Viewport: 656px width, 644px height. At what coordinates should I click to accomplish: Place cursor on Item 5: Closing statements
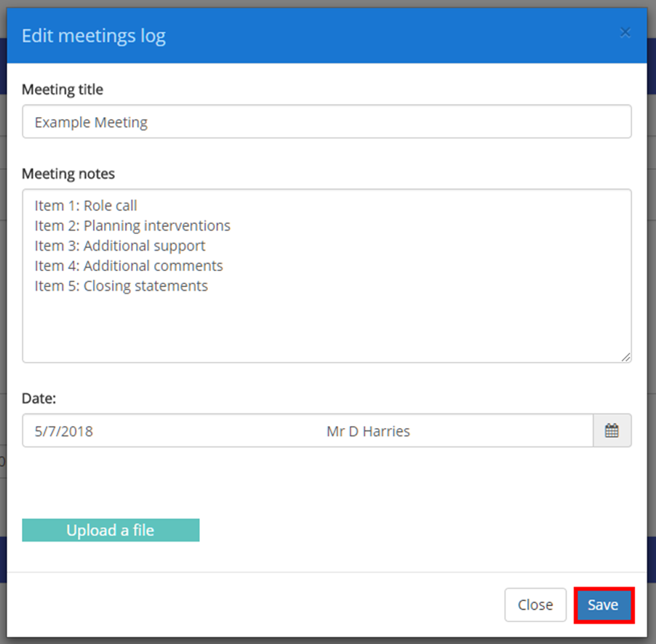(x=121, y=286)
